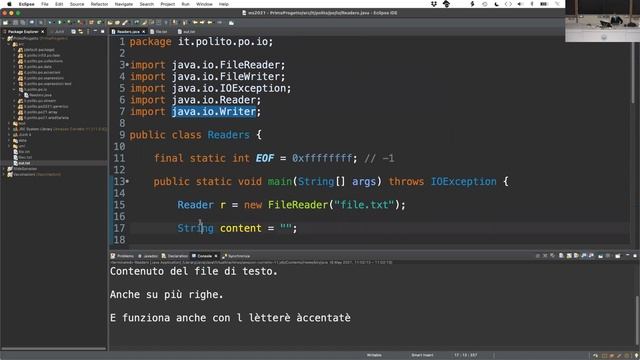Open the Navigate menu
The image size is (640, 360).
coord(124,4)
